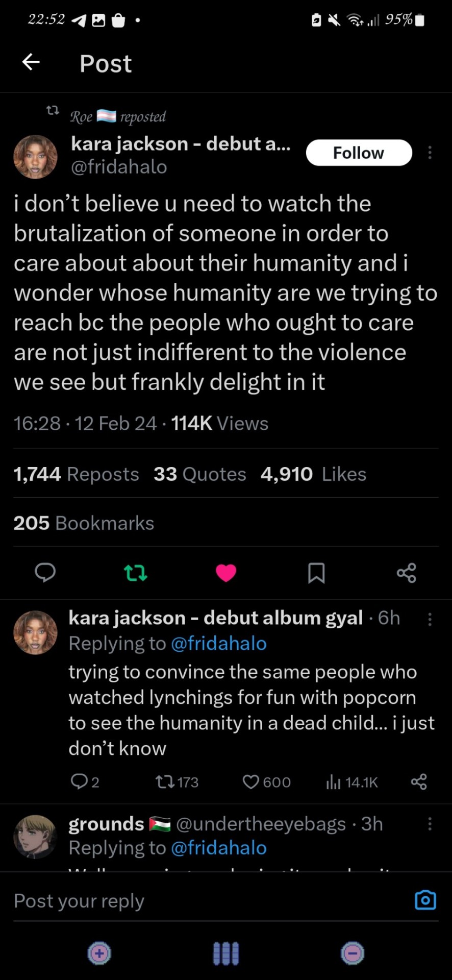Tap reply icon under main post
Image resolution: width=452 pixels, height=980 pixels.
[x=45, y=573]
